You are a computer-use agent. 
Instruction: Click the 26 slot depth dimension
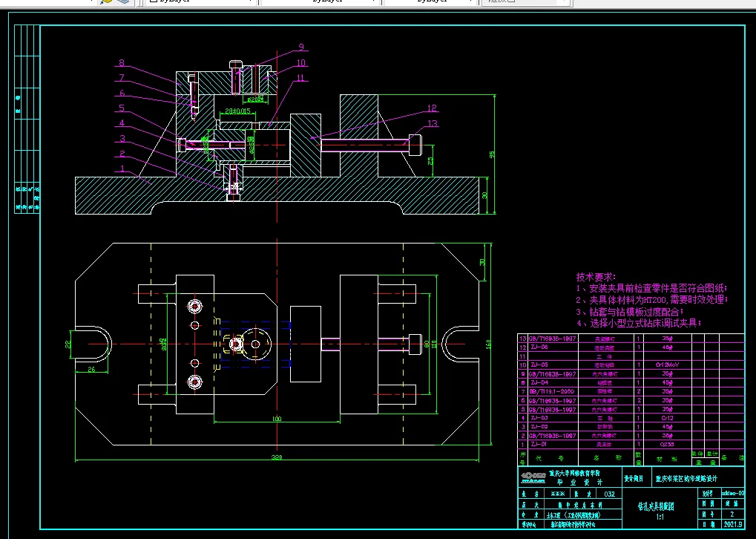coord(91,370)
